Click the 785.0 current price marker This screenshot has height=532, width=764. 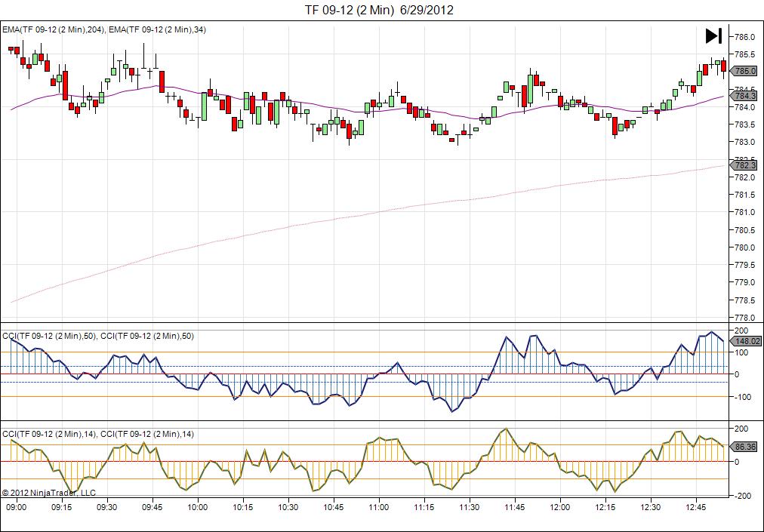coord(744,71)
